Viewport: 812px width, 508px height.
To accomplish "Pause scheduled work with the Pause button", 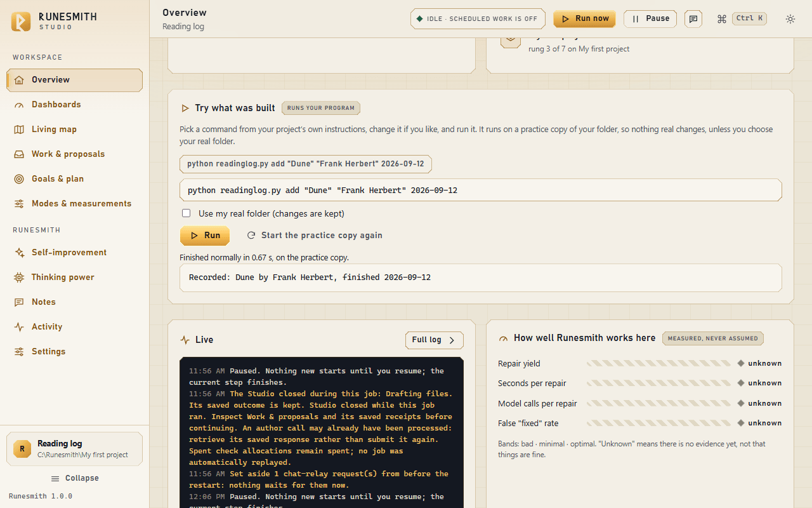I will coord(650,19).
